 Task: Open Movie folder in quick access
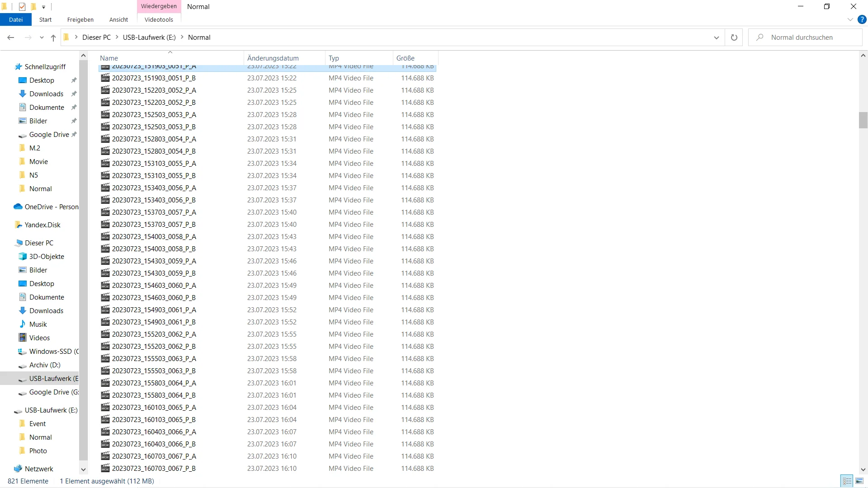[x=33, y=161]
